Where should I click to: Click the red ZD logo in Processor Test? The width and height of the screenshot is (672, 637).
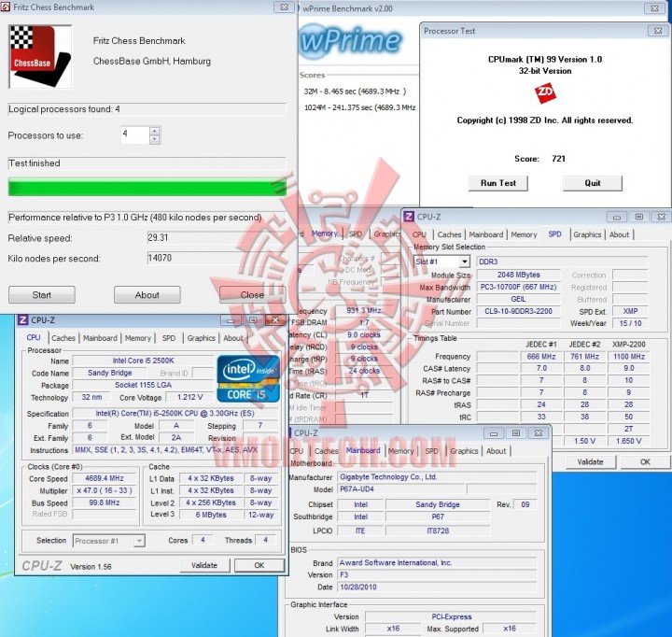point(545,92)
